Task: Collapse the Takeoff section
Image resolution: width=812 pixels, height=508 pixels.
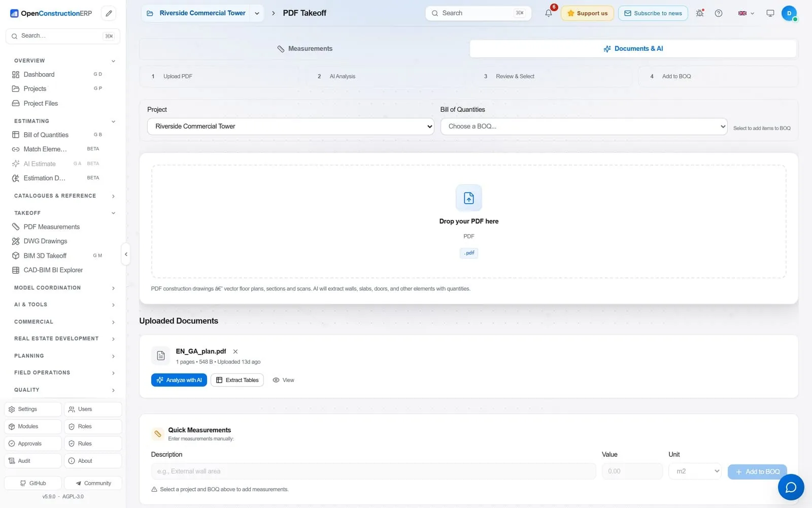Action: [64, 213]
